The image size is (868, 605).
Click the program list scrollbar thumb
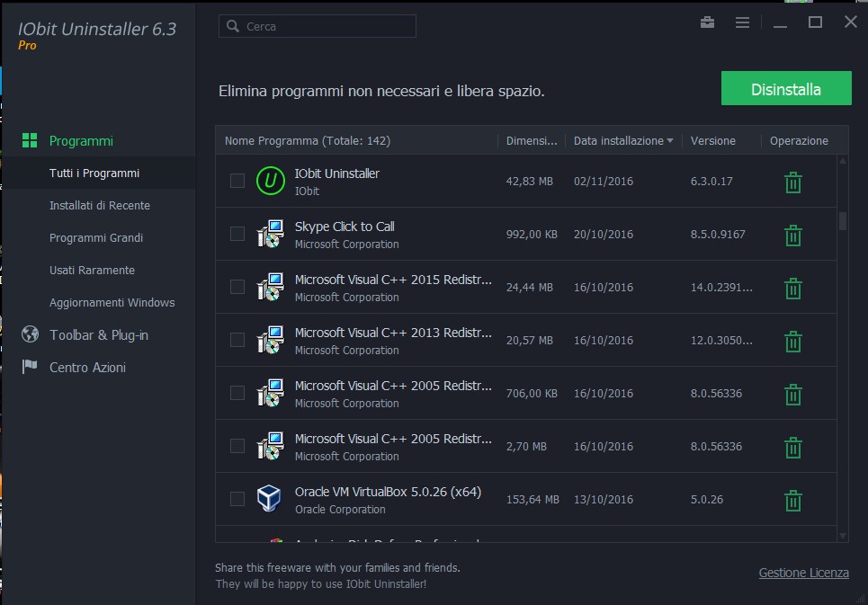click(843, 220)
